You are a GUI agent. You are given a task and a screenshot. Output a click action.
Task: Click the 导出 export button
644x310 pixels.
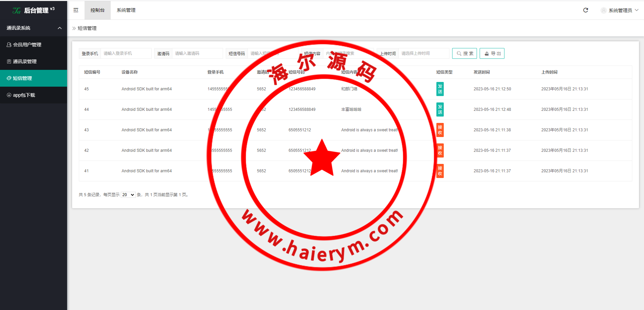[492, 53]
